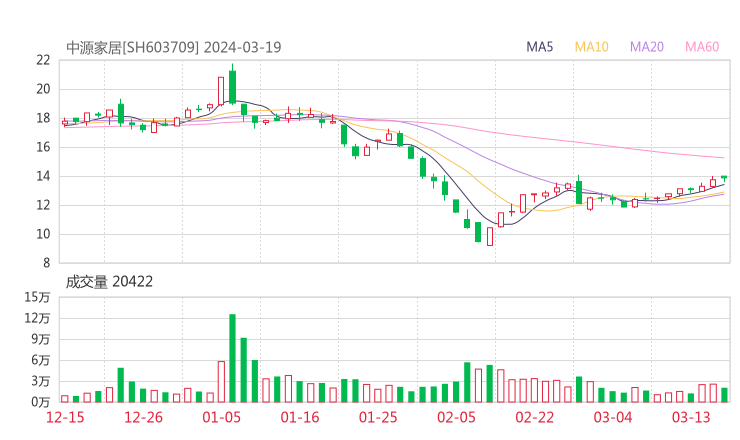Click the tall green candlestick peaking near 22
Viewport: 740px width, 440px height.
pos(232,87)
